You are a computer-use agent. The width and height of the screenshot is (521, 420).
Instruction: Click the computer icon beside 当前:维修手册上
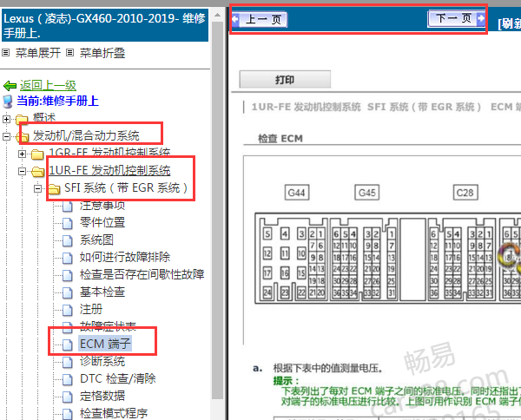coord(8,102)
